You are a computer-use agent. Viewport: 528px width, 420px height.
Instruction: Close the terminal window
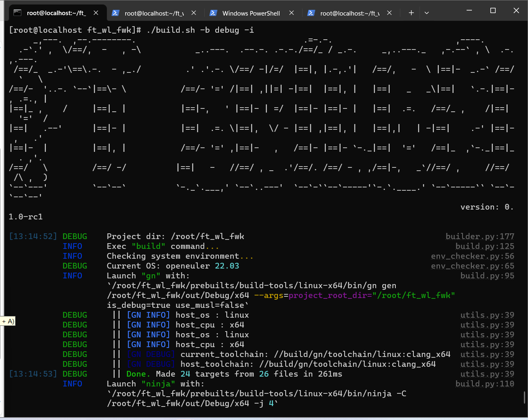click(x=516, y=10)
